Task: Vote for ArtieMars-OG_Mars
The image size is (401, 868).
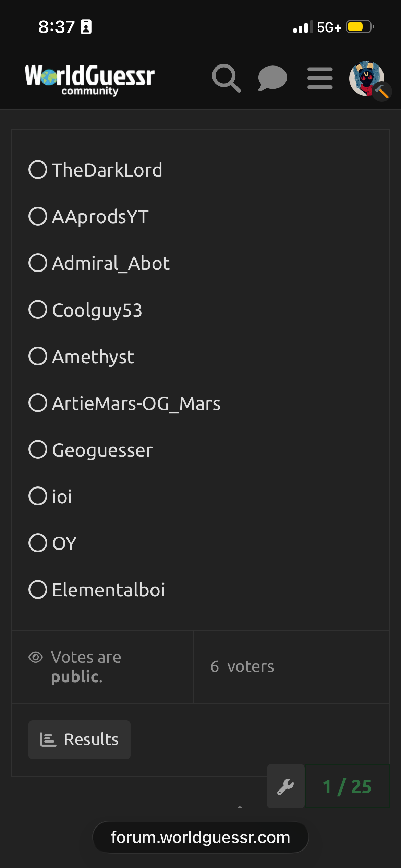Action: pyautogui.click(x=38, y=403)
